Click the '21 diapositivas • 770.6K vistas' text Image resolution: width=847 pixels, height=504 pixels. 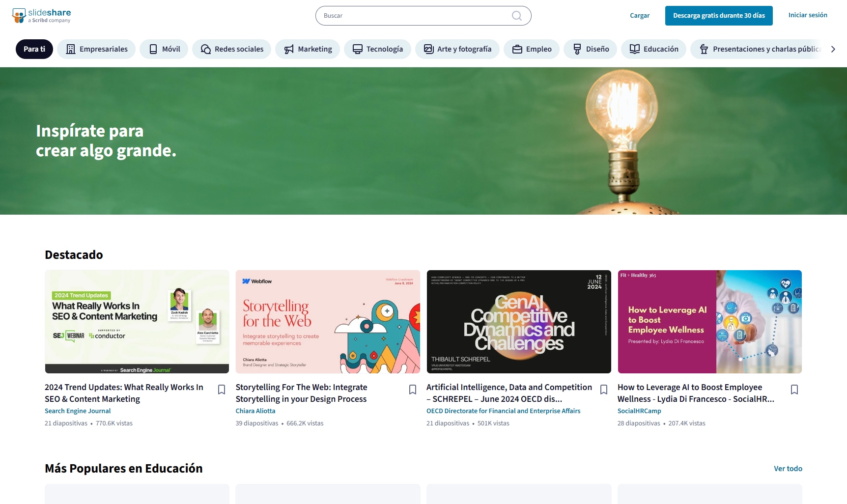coord(88,423)
